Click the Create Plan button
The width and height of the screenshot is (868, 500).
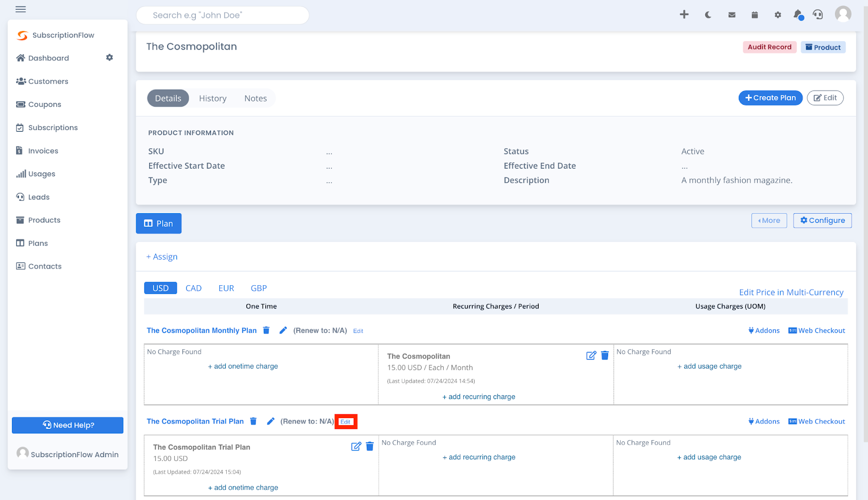pos(770,98)
